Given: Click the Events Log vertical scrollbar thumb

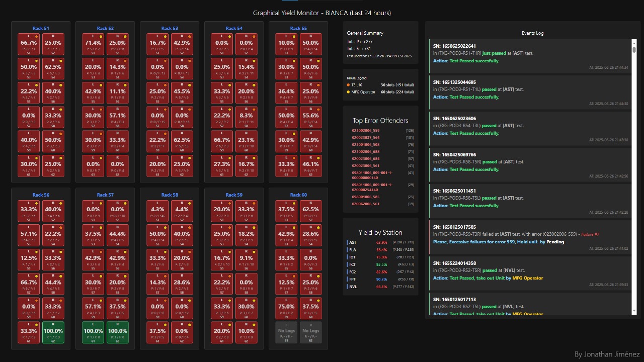Looking at the screenshot, I should point(634,49).
